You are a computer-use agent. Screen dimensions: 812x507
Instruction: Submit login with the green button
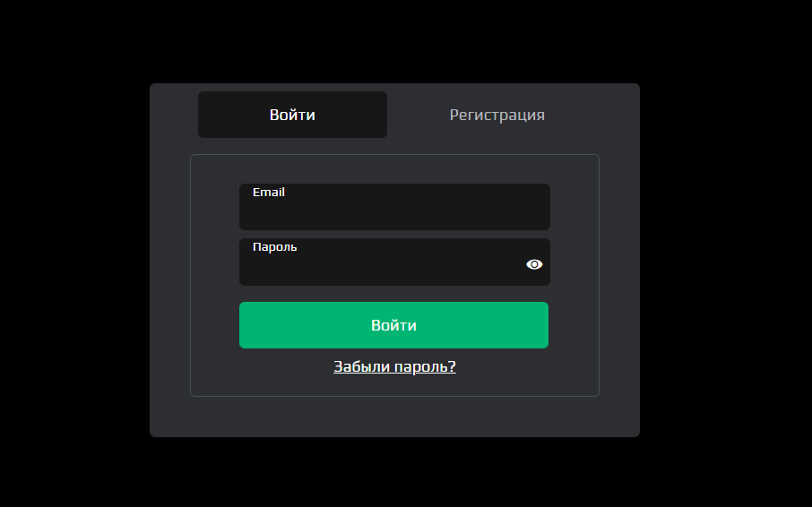[x=393, y=325]
